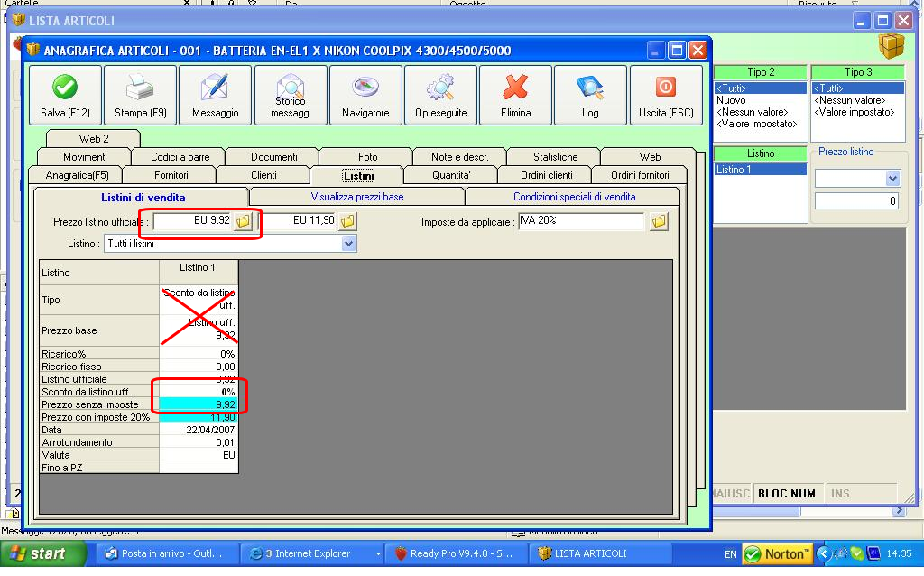The image size is (924, 576).
Task: Click the package icon in the top-right corner
Action: point(892,48)
